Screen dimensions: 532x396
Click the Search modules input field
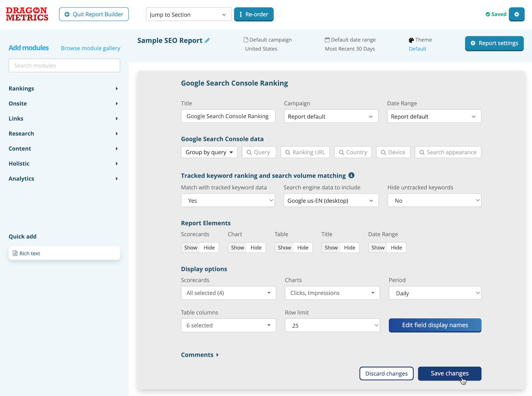coord(64,65)
